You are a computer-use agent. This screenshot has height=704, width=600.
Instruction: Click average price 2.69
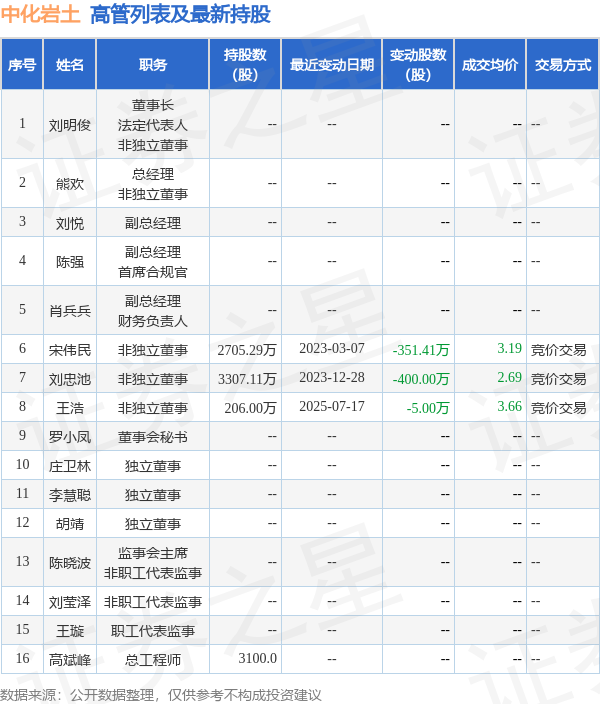(x=509, y=378)
